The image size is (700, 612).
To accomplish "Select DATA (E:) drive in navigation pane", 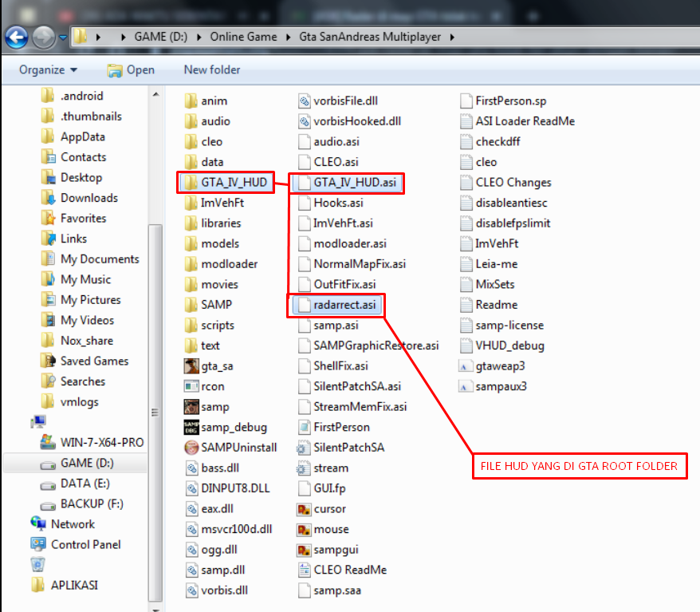I will point(75,484).
